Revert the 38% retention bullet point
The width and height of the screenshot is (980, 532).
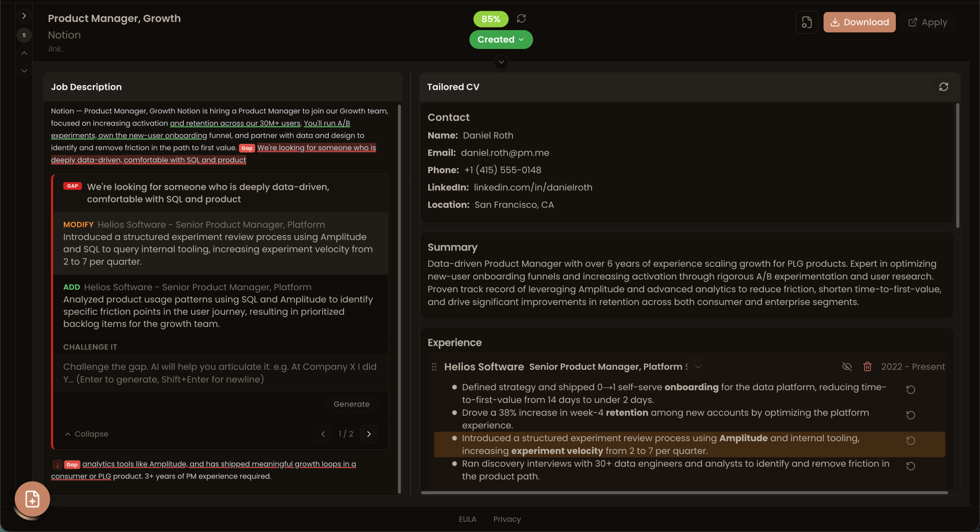pyautogui.click(x=910, y=415)
